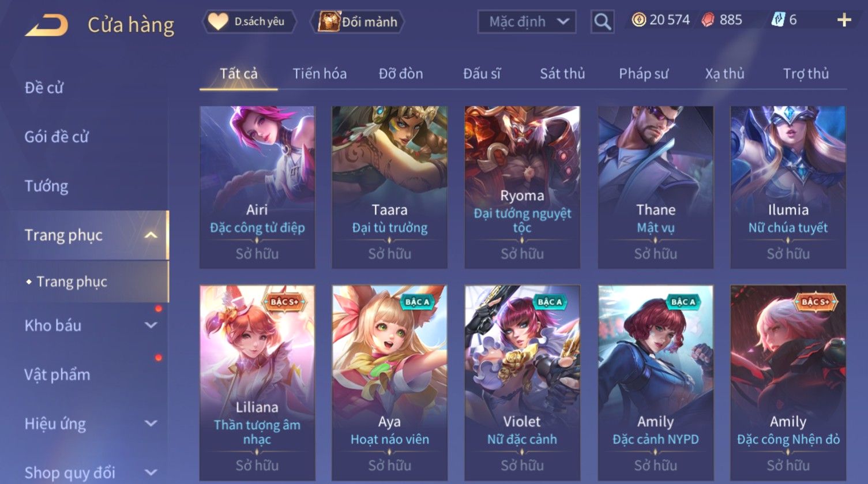Switch to the Tiến hóa tab
Viewport: 868px width, 484px height.
pos(320,74)
